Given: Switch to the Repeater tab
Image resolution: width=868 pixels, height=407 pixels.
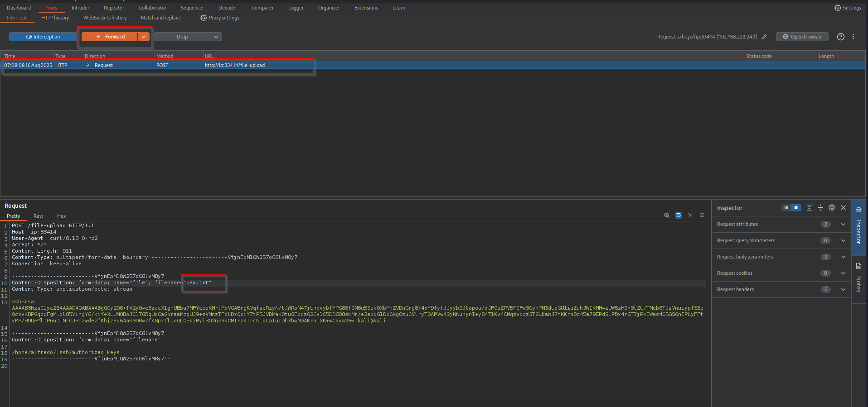Looking at the screenshot, I should 114,8.
